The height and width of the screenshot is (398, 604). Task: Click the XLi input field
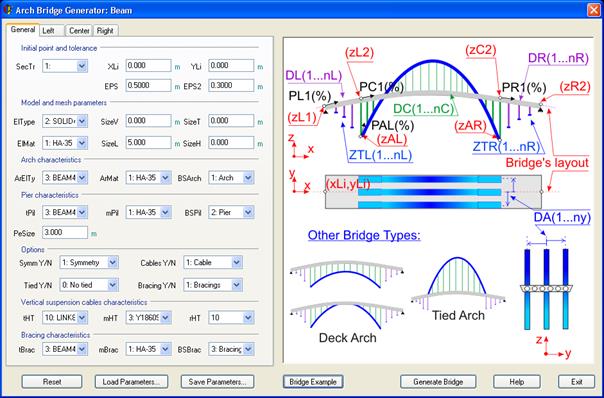(x=148, y=65)
